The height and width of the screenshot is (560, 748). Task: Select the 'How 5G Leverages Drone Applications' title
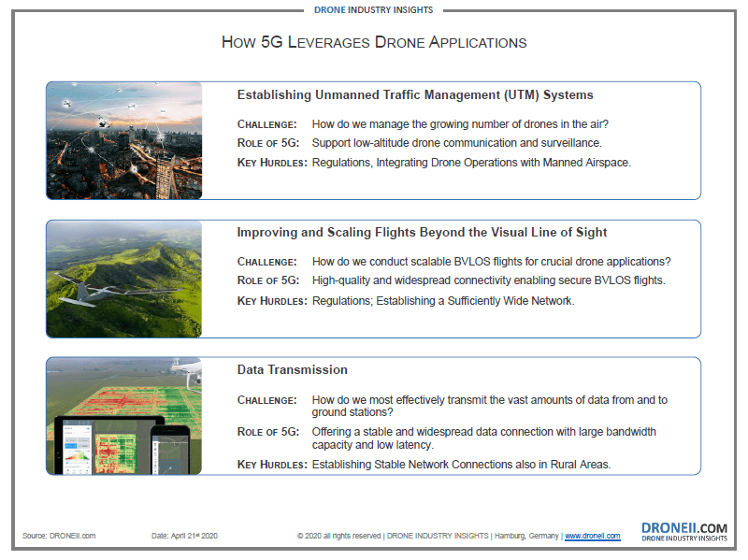pyautogui.click(x=374, y=42)
